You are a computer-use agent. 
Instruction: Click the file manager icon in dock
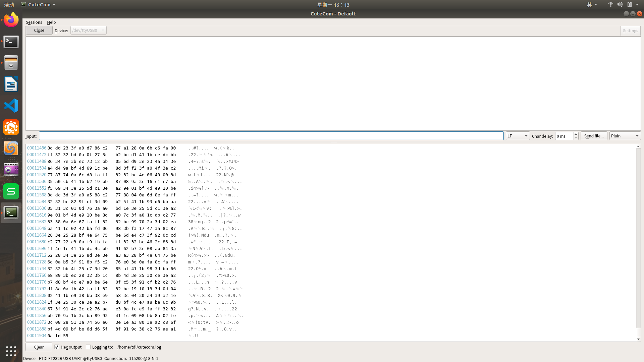point(11,63)
